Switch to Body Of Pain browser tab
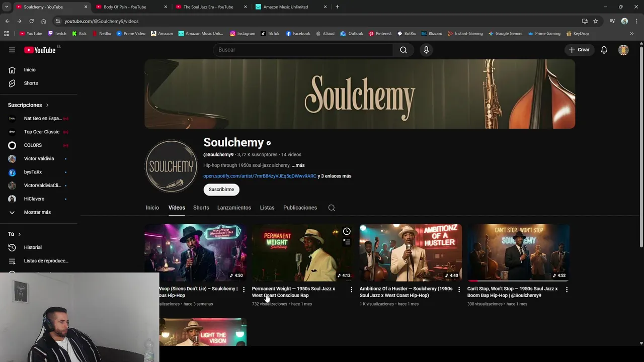644x362 pixels. pos(131,7)
